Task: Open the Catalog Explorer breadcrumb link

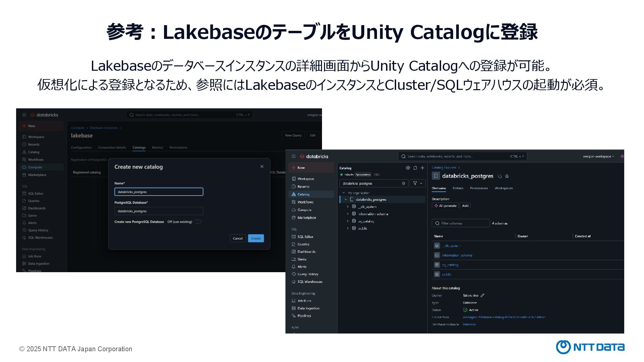Action: [x=444, y=168]
